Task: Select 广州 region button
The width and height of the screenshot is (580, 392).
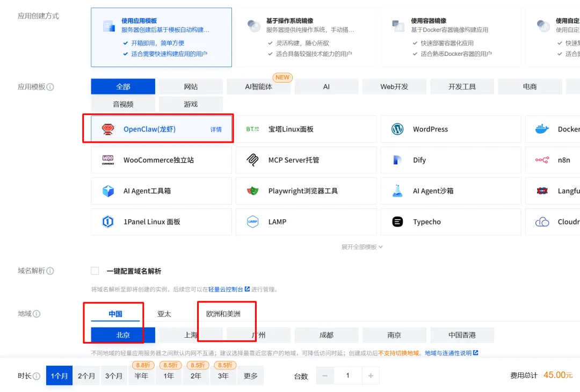Action: 258,335
